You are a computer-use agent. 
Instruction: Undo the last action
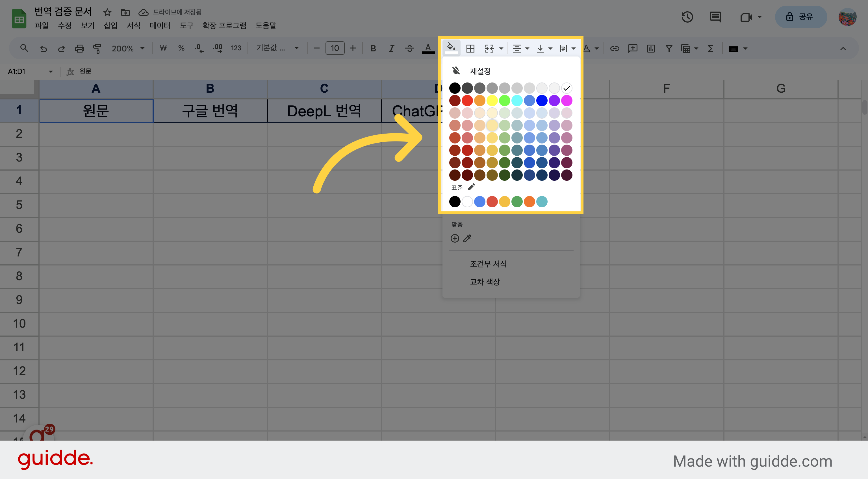(43, 49)
